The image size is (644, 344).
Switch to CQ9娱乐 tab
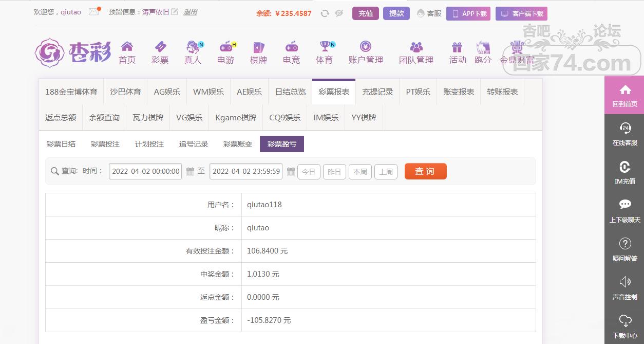[285, 118]
